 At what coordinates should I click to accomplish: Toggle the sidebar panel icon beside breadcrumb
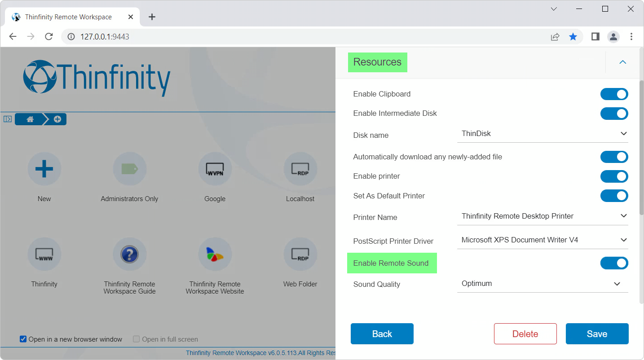point(8,119)
